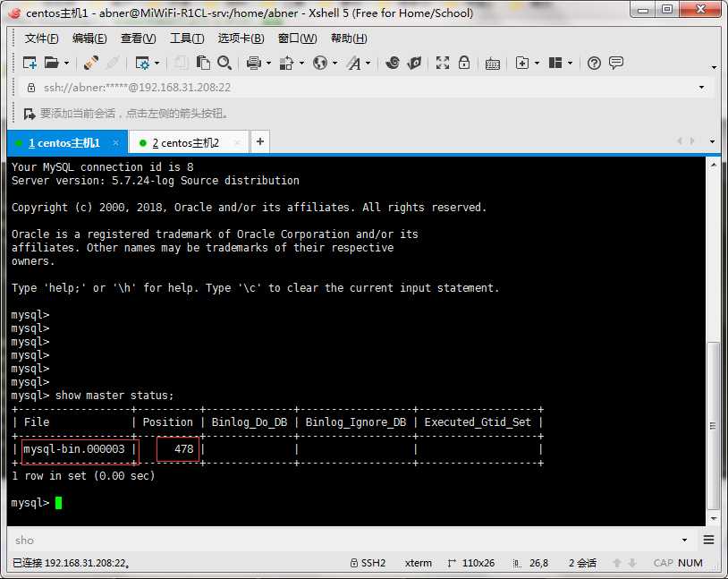Open the 选项卡(B) menu
728x579 pixels.
point(241,38)
